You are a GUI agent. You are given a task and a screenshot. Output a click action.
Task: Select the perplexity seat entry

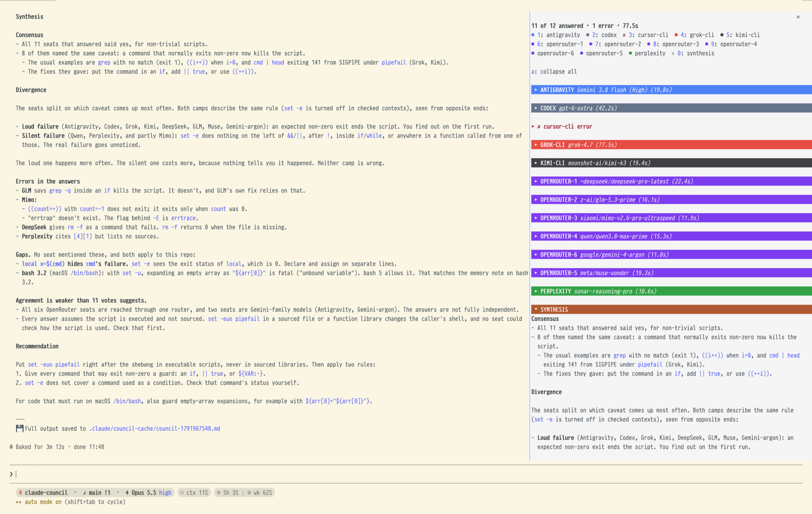(x=647, y=53)
